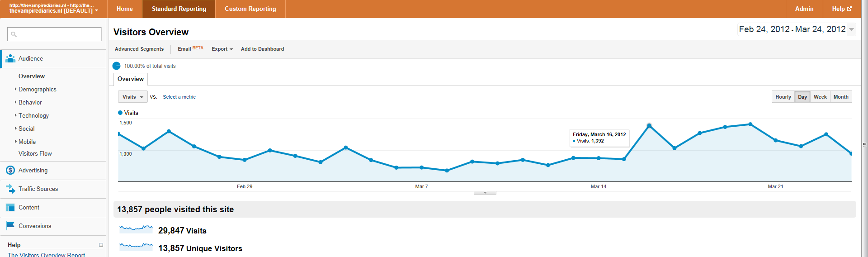868x257 pixels.
Task: Open the Visits metric dropdown
Action: [x=133, y=97]
